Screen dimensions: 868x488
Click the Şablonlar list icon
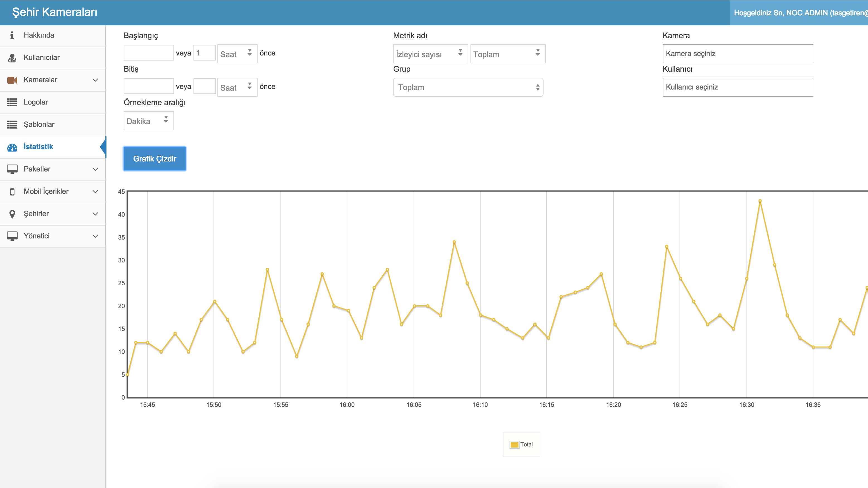tap(12, 125)
